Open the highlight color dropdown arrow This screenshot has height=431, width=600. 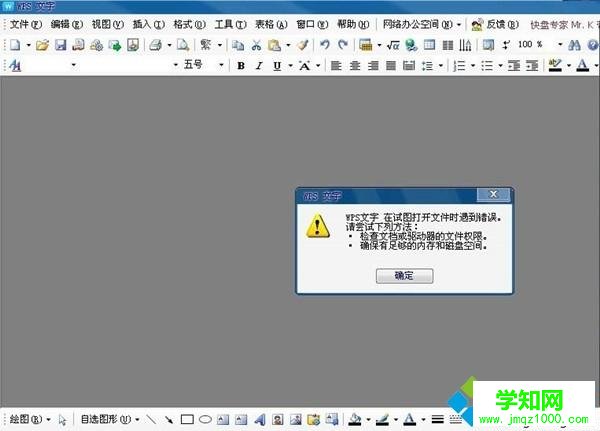[568, 66]
